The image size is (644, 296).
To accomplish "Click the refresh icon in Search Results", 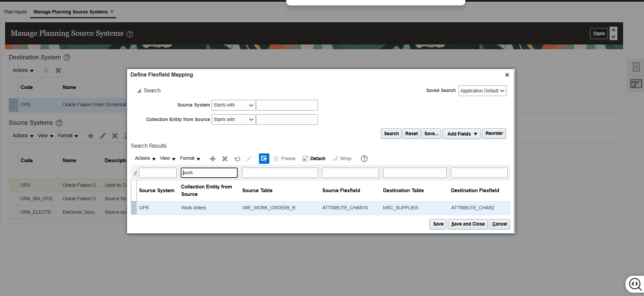I will tap(237, 159).
